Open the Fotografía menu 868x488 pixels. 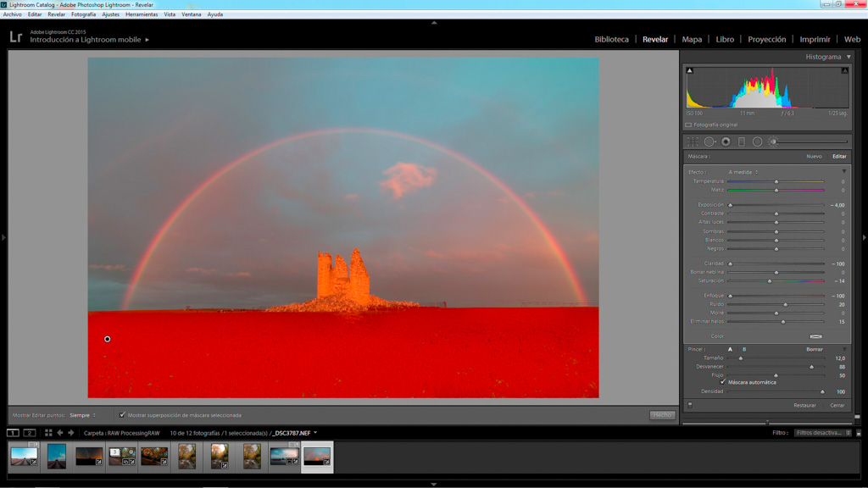(83, 14)
